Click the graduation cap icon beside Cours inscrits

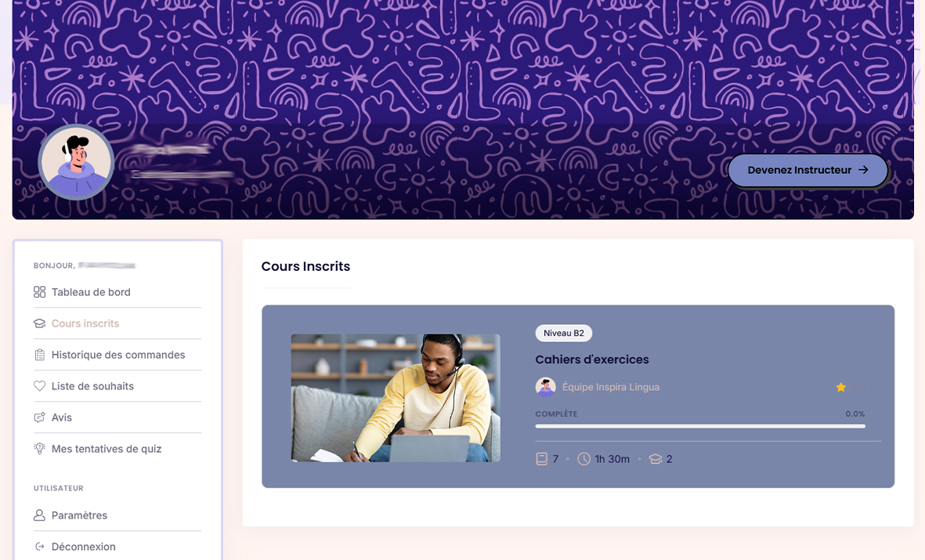tap(39, 323)
